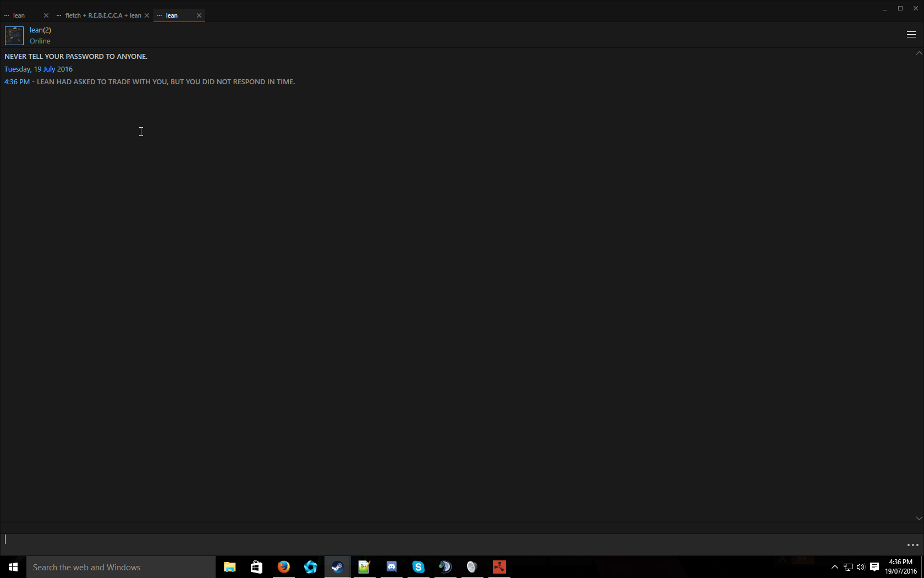Open the Rust game taskbar icon
This screenshot has width=924, height=578.
pos(499,567)
